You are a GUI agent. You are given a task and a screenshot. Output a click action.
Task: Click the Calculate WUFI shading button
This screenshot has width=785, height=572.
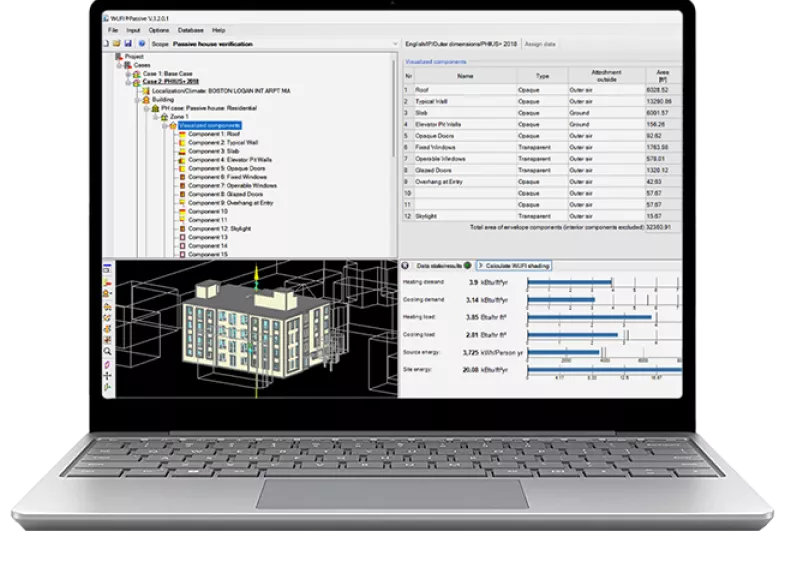[x=515, y=265]
